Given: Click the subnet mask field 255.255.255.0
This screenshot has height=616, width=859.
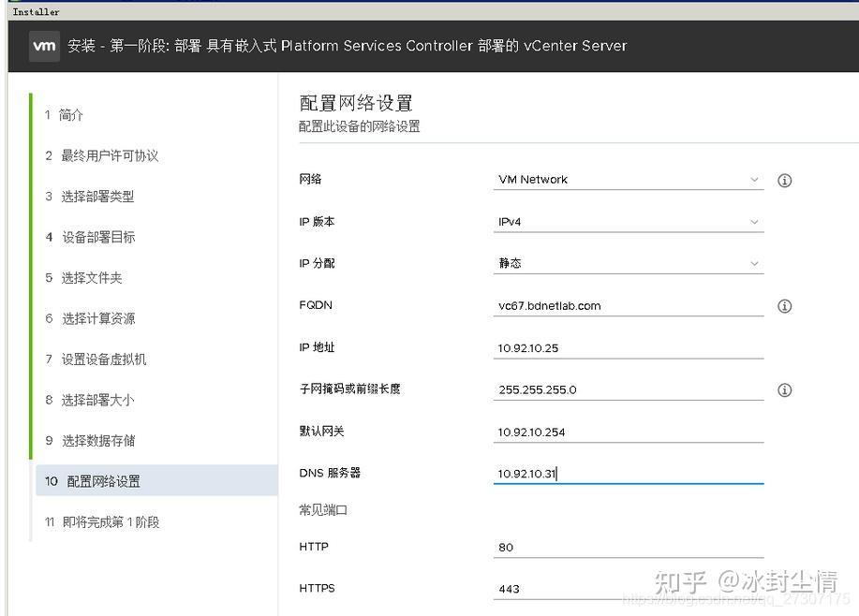Looking at the screenshot, I should point(629,389).
